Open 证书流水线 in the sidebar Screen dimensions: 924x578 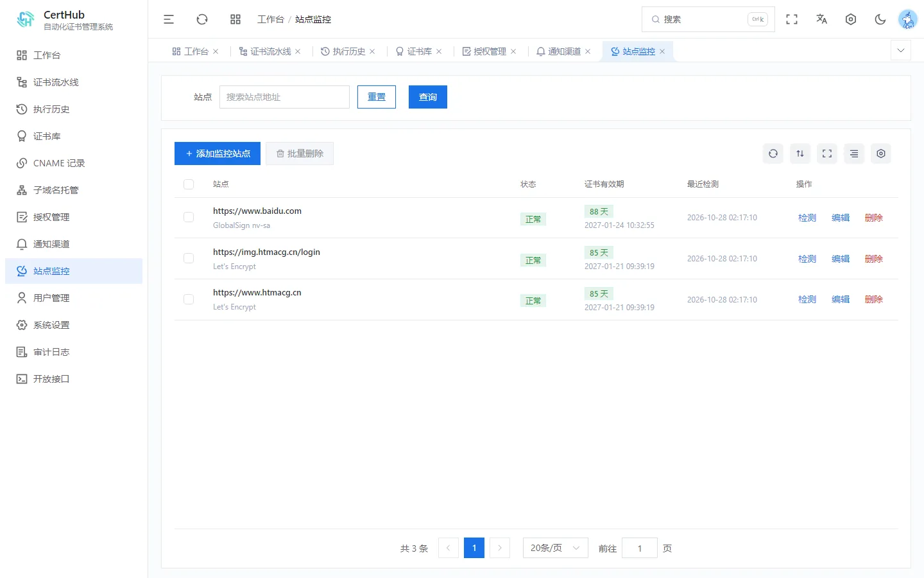[74, 82]
